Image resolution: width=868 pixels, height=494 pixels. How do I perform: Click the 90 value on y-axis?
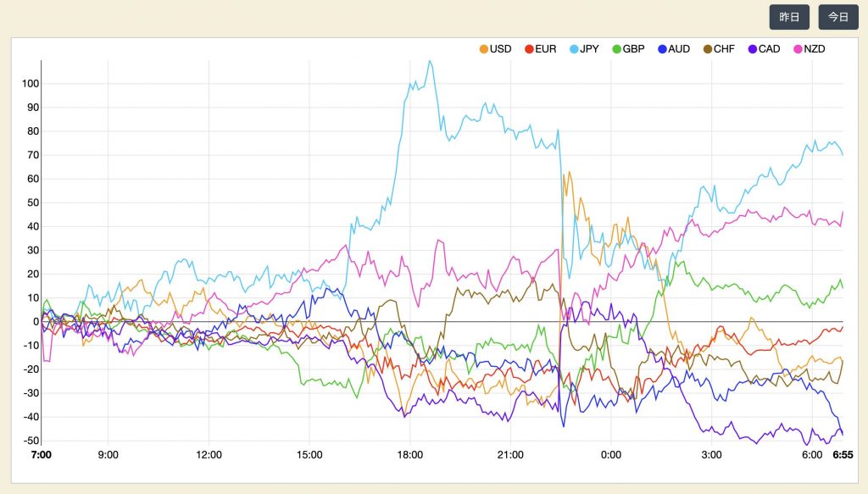(33, 108)
